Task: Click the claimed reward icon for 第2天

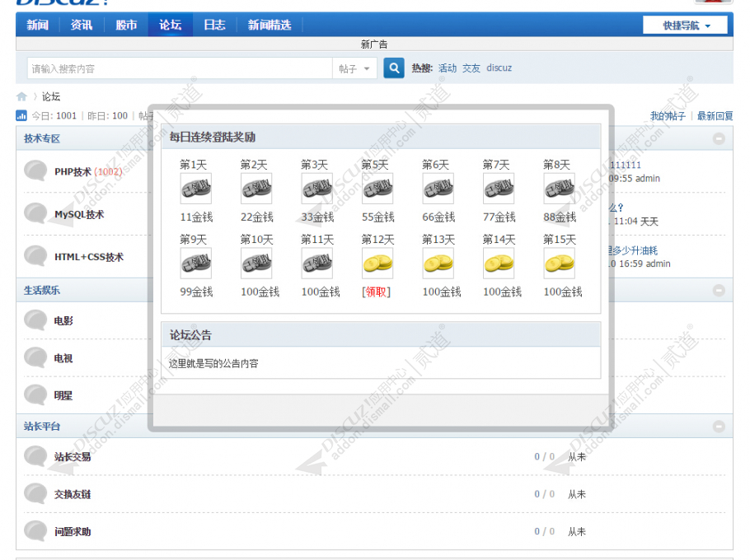Action: pyautogui.click(x=256, y=189)
